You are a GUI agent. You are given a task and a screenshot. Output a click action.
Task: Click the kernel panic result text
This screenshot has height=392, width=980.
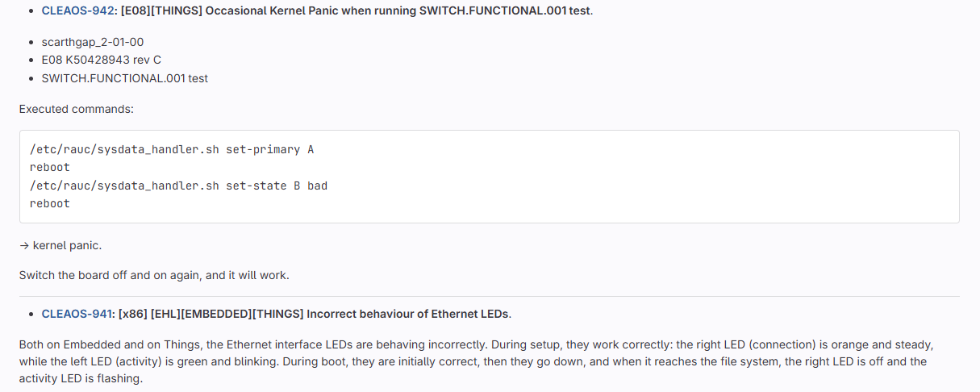tap(78, 245)
